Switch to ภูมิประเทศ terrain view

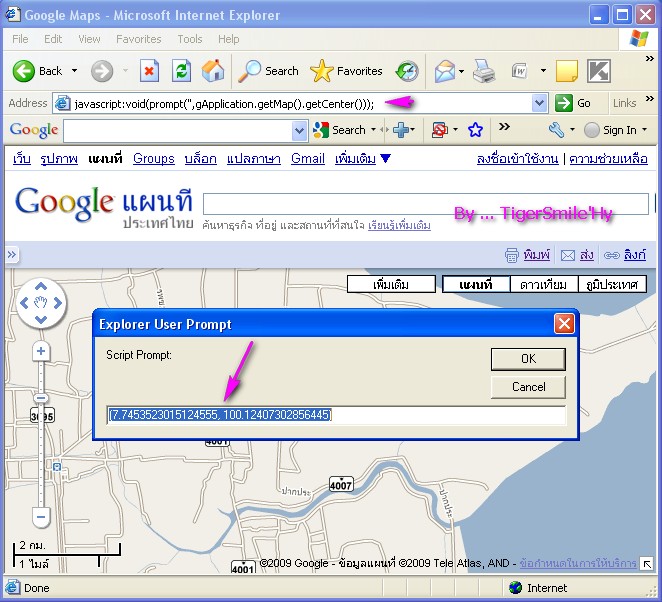(612, 284)
